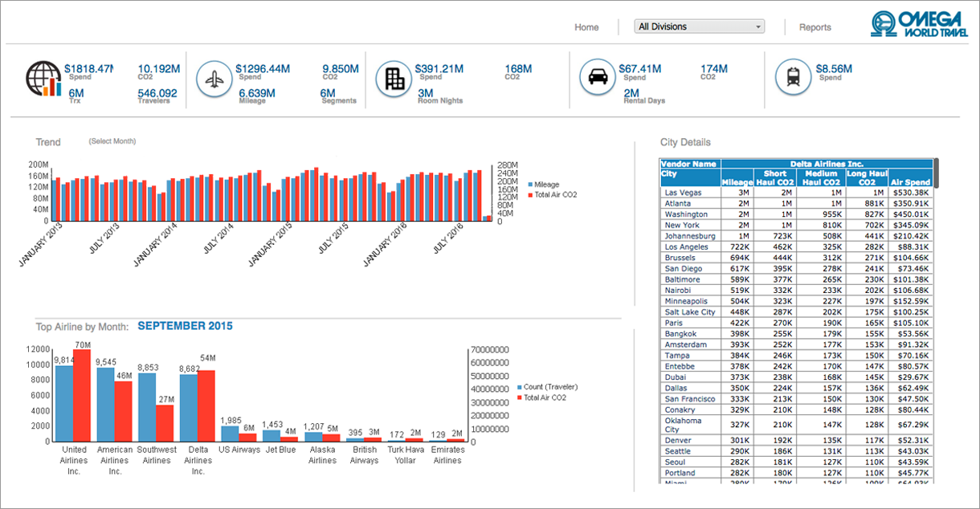Click the Turk Hava Yollar axis label
This screenshot has width=980, height=509.
coord(406,455)
